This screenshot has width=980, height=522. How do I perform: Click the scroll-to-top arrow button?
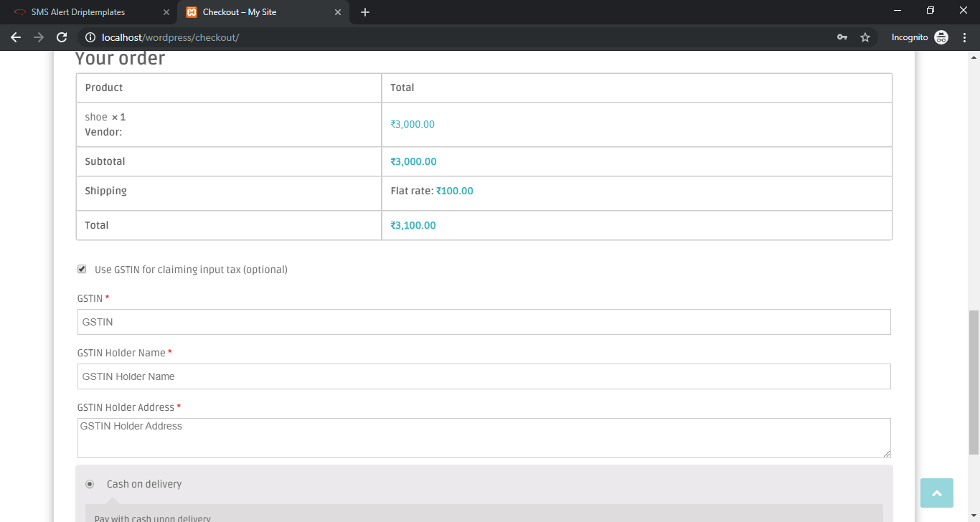(936, 493)
